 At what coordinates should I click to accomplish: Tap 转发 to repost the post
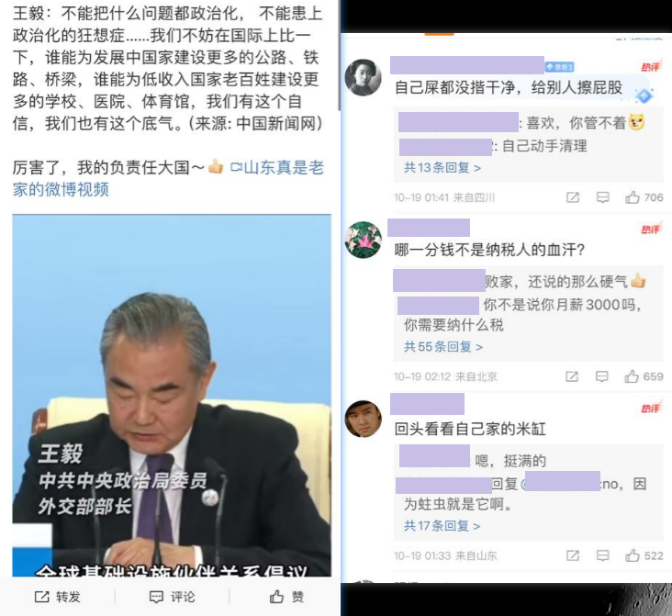(x=58, y=597)
